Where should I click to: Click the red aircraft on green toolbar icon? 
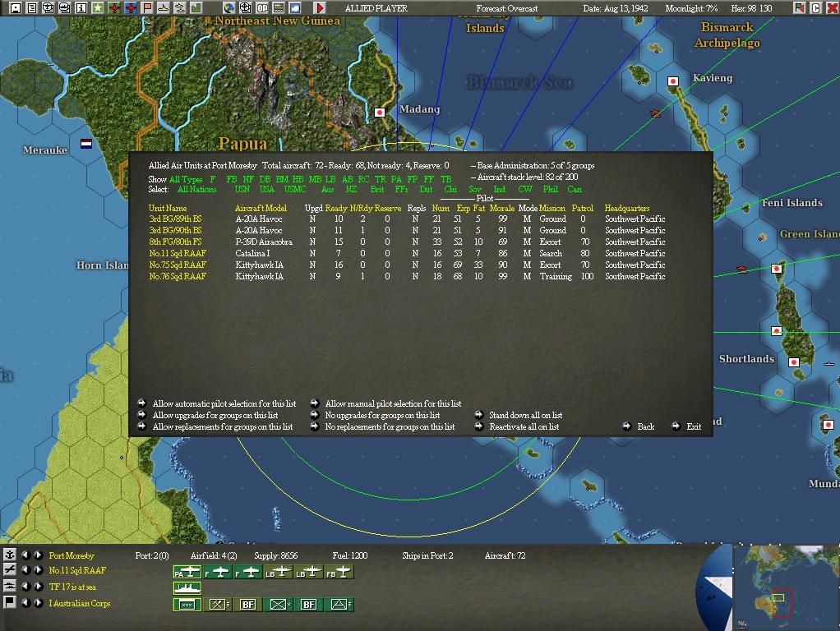[x=114, y=8]
